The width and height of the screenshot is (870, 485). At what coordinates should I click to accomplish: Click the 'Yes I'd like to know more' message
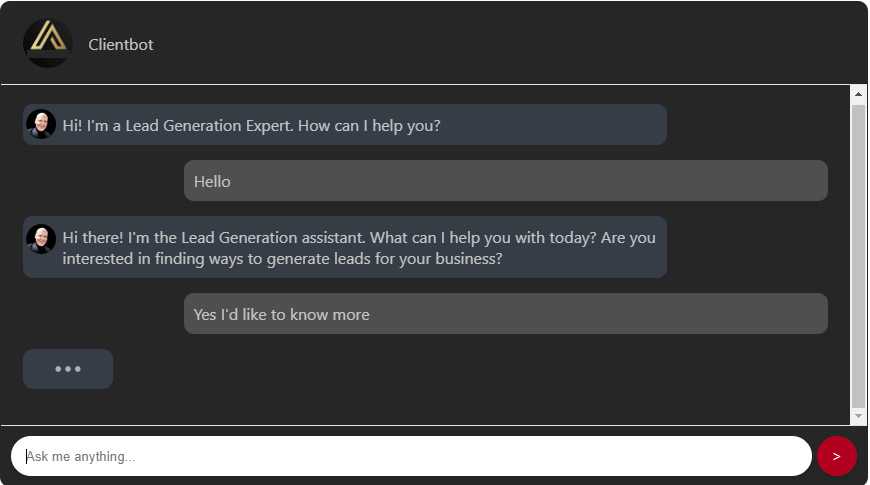pyautogui.click(x=505, y=314)
